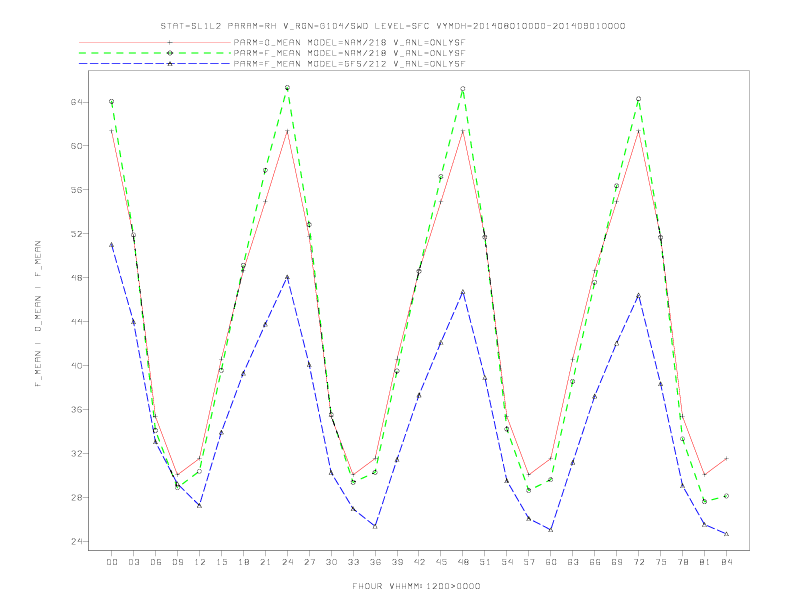Click the x-axis label FHOUR VHHMM
This screenshot has width=792, height=612.
point(416,586)
